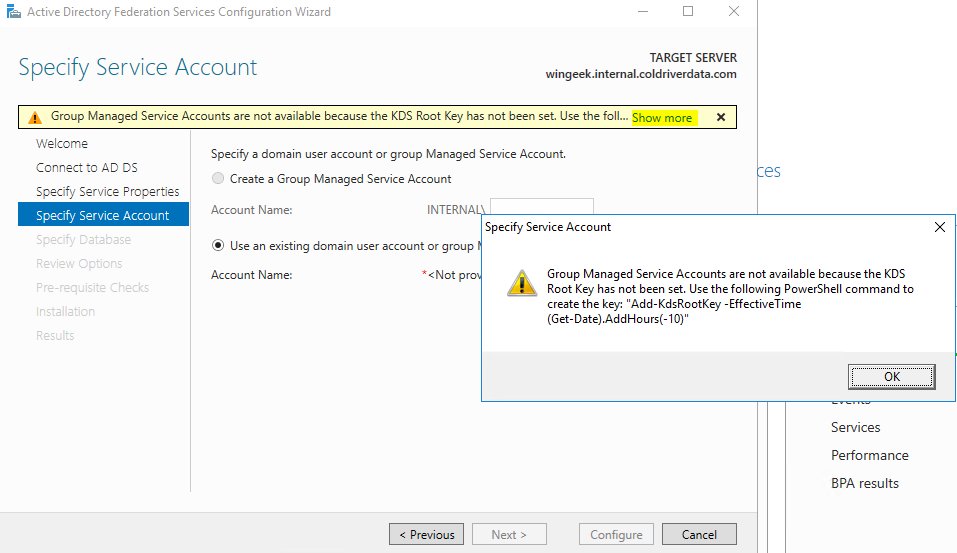Minimize the Configuration Wizard window

pos(642,12)
